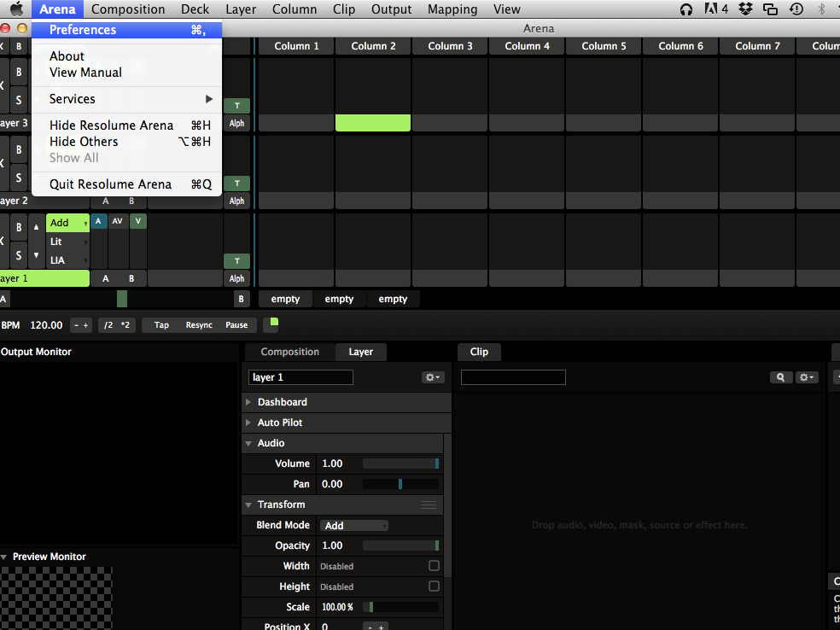Move layer 1 up with arrow
This screenshot has width=840, height=630.
point(36,227)
